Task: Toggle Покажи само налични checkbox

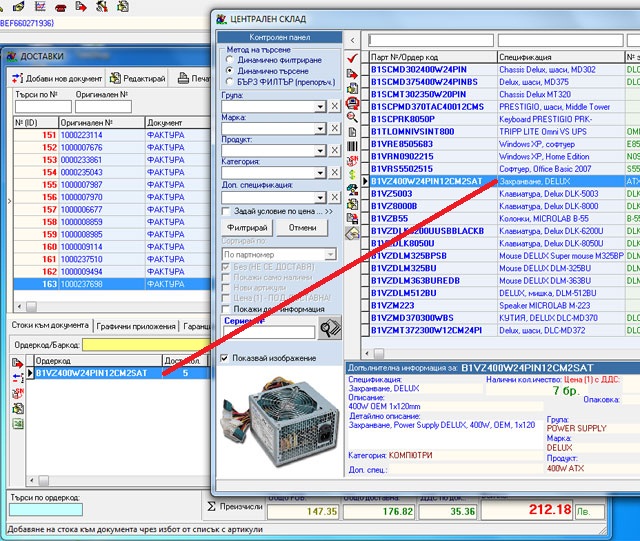Action: coord(225,277)
